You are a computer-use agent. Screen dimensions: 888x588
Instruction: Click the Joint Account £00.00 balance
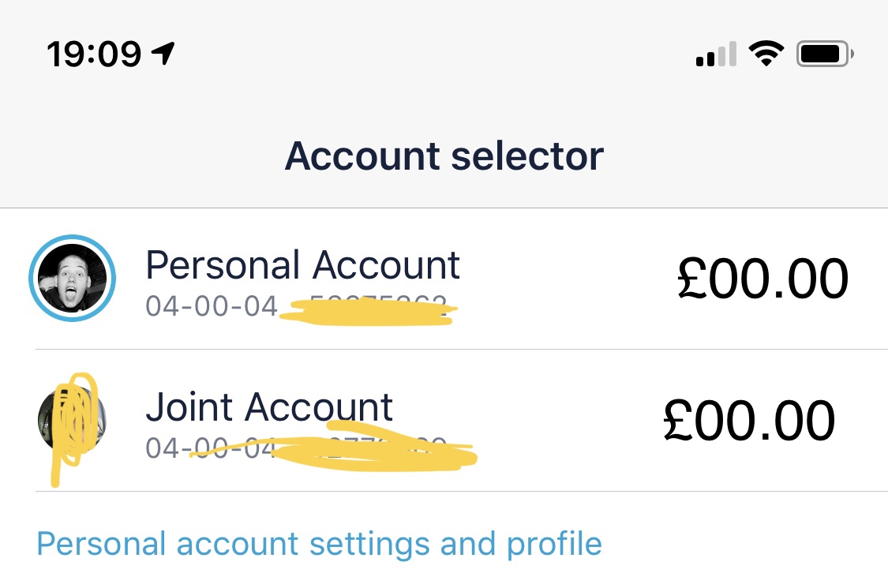(x=749, y=421)
